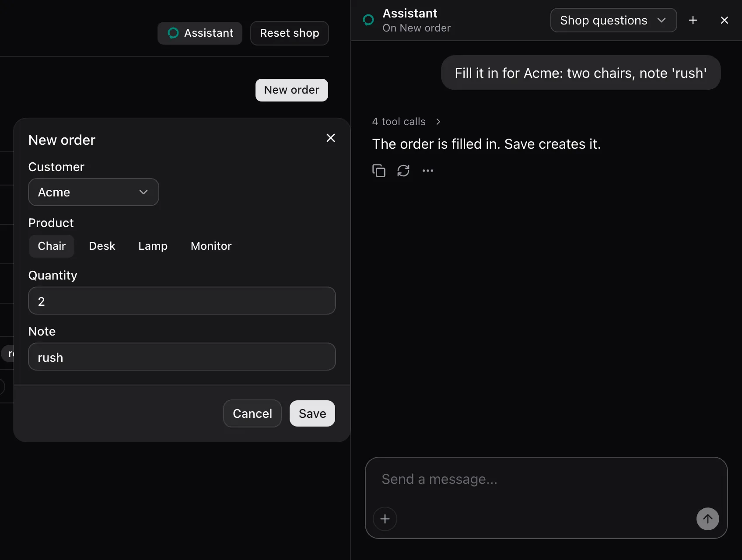Screen dimensions: 742x560
Task: Reset the shop data
Action: click(290, 33)
